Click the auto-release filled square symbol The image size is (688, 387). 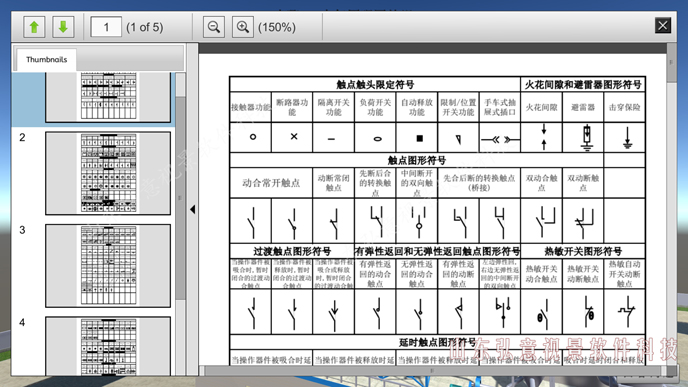coord(419,138)
